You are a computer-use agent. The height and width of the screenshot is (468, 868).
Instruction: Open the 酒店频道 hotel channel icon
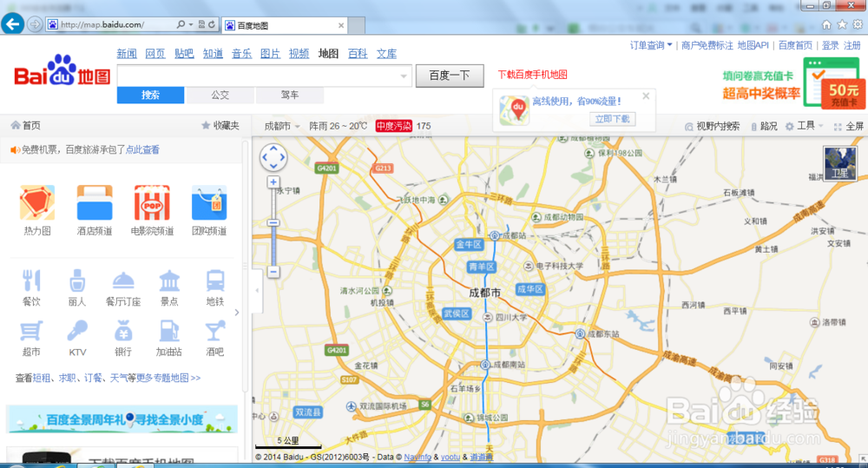tap(95, 202)
